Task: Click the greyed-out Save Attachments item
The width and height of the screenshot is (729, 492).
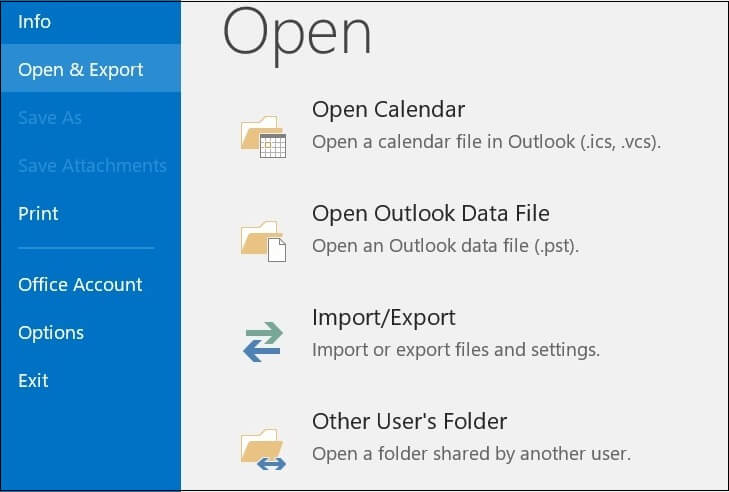Action: click(x=92, y=166)
